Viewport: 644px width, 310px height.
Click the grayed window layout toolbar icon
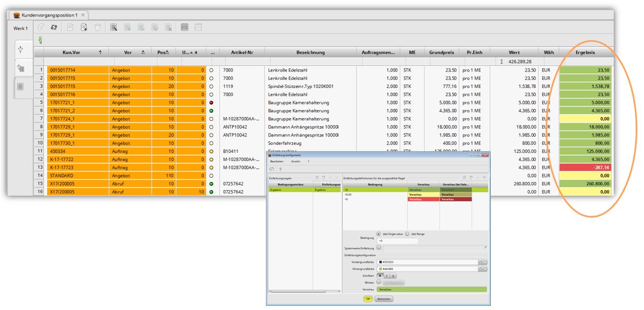[x=198, y=27]
